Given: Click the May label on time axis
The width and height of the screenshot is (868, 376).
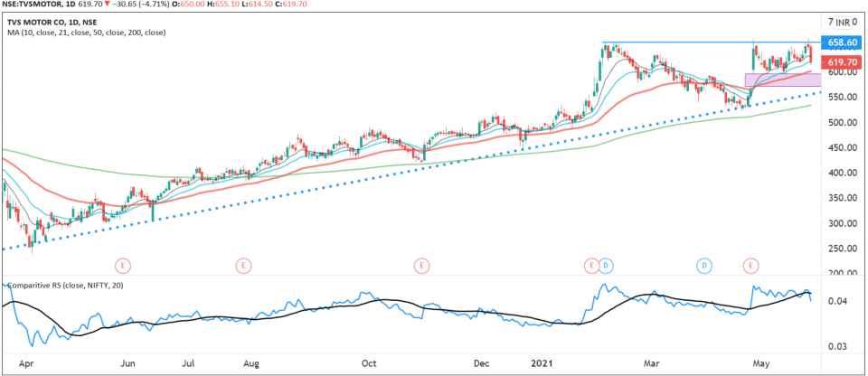Looking at the screenshot, I should coord(761,365).
